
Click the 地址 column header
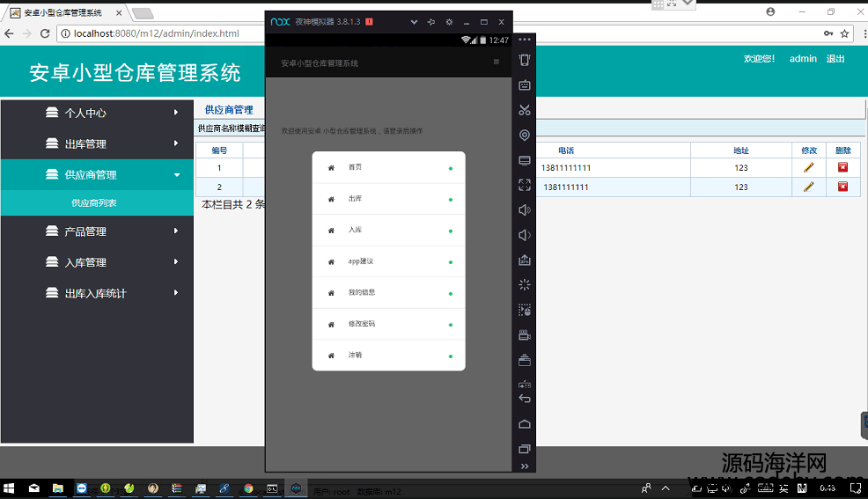point(740,150)
